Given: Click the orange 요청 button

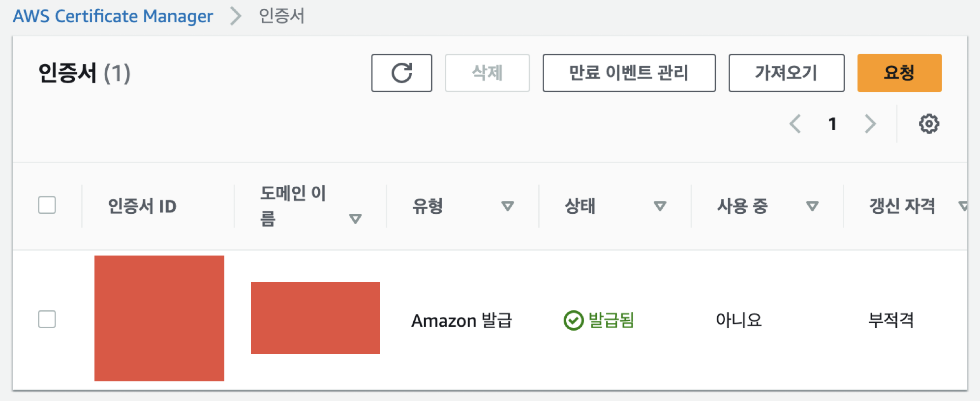Looking at the screenshot, I should 899,73.
